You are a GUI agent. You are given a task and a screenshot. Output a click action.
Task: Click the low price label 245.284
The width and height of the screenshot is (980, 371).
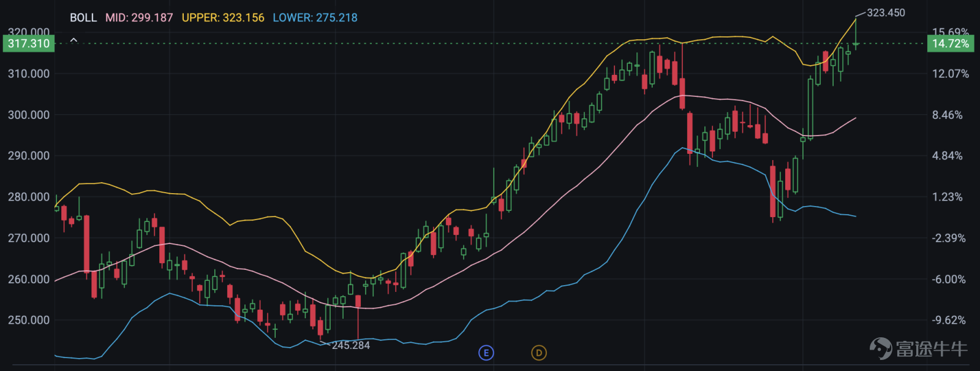coord(351,345)
